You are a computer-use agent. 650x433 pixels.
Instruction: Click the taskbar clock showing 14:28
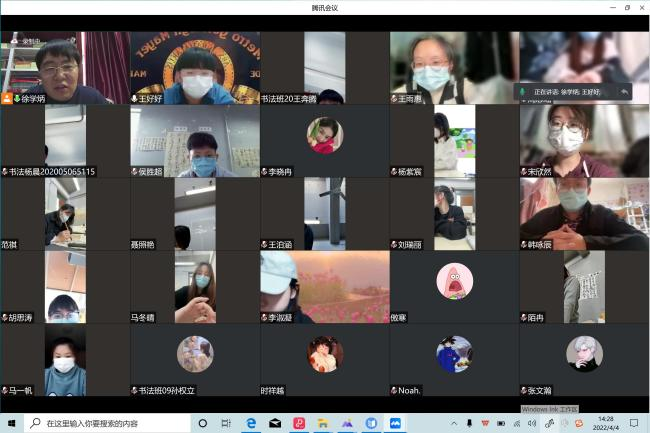[x=606, y=419]
